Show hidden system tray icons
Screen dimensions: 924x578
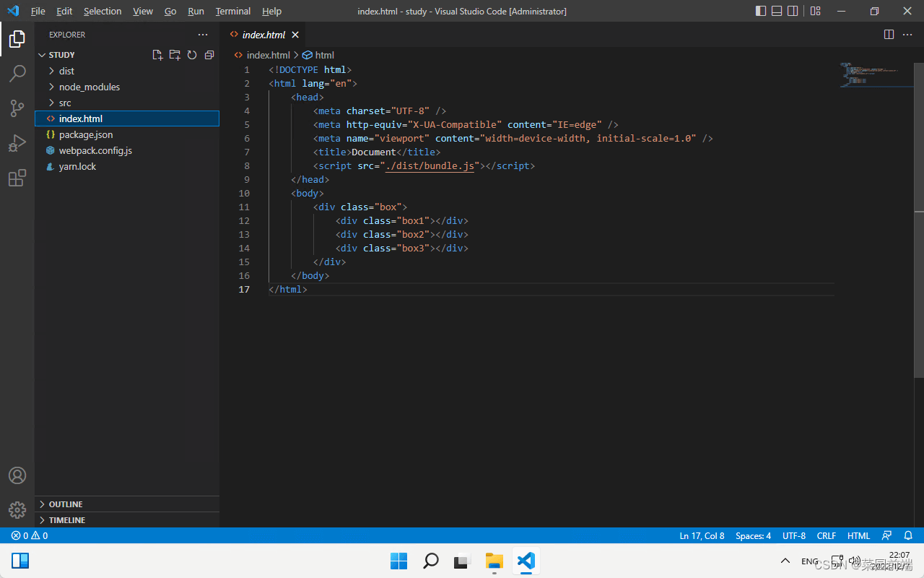click(x=785, y=561)
